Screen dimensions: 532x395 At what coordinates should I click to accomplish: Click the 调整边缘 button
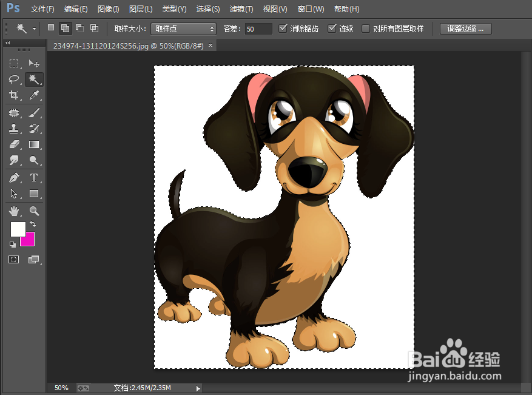465,29
